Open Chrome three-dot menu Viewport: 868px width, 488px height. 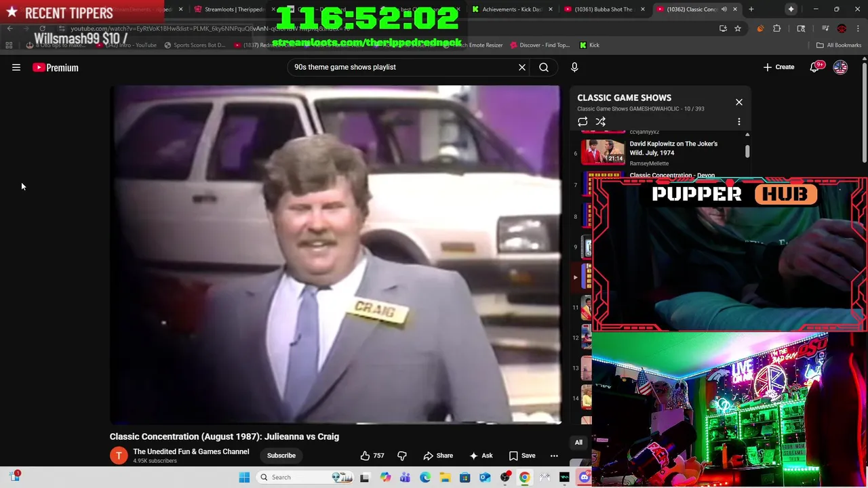858,28
